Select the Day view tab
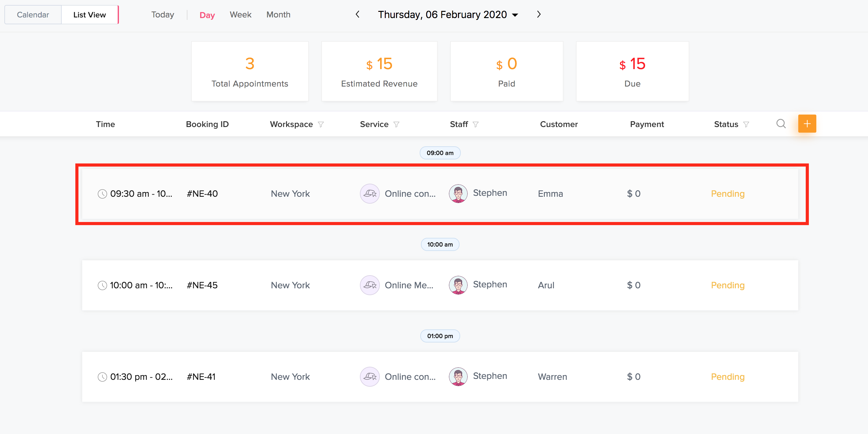This screenshot has width=868, height=434. [207, 15]
